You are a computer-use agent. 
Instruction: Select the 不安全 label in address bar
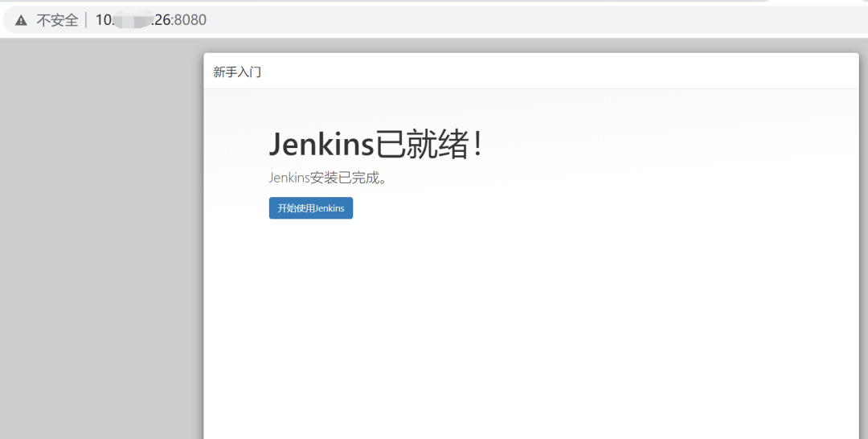[x=58, y=20]
